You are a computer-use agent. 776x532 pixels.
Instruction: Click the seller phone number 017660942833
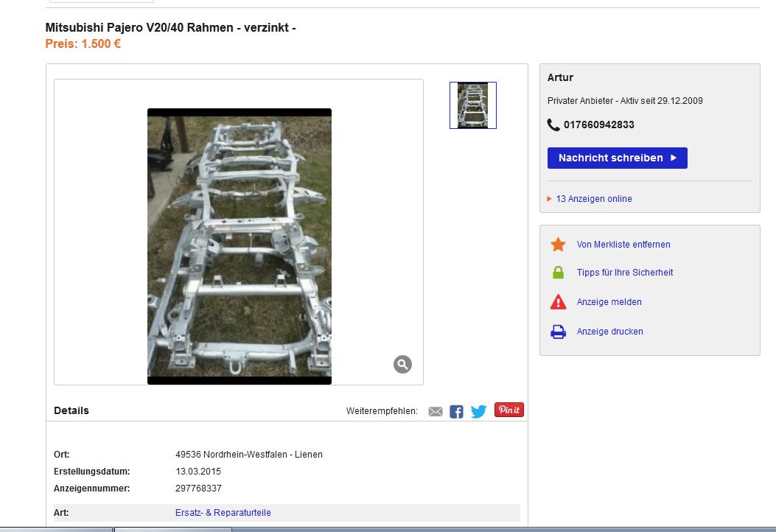pos(599,125)
